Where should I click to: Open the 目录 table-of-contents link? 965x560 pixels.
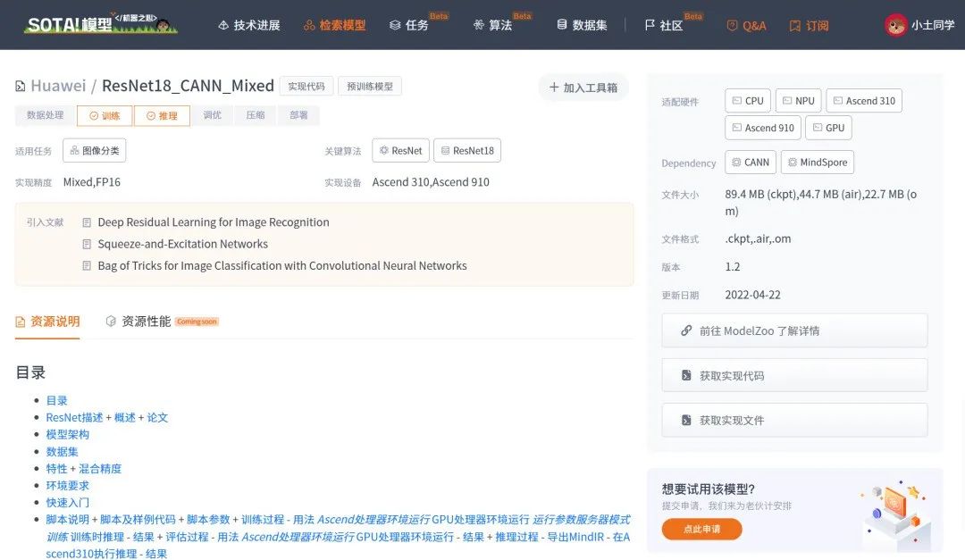[56, 401]
